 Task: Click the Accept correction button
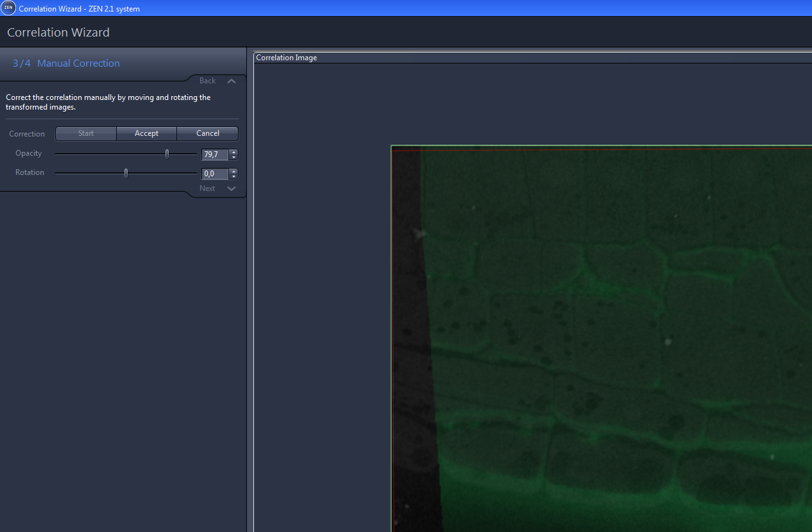click(x=146, y=133)
